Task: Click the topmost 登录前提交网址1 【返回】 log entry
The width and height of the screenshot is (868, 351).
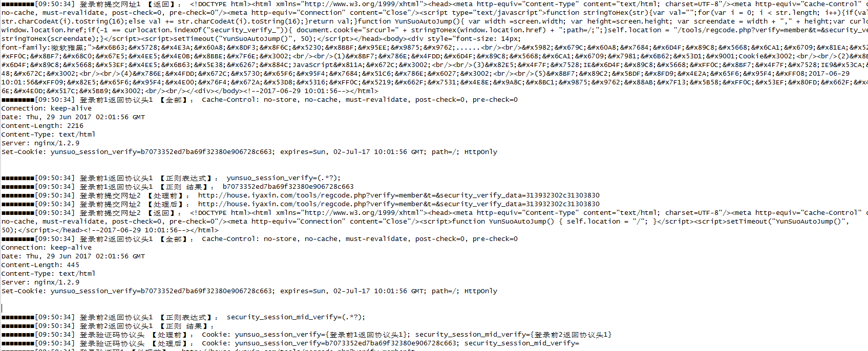Action: click(434, 4)
